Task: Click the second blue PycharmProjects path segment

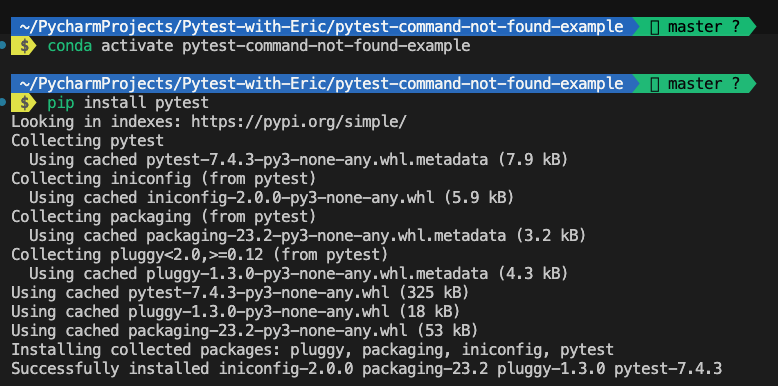Action: [x=321, y=84]
